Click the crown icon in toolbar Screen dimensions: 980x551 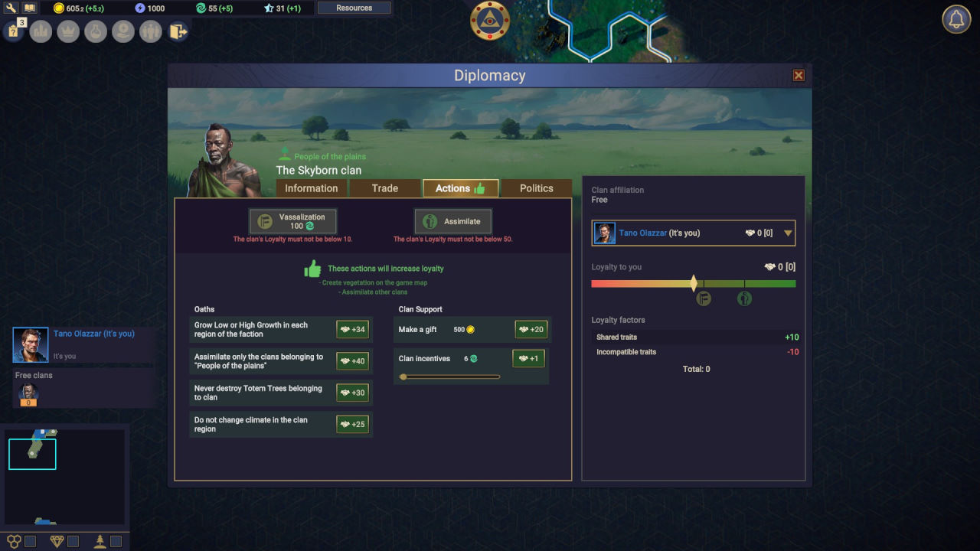(68, 31)
